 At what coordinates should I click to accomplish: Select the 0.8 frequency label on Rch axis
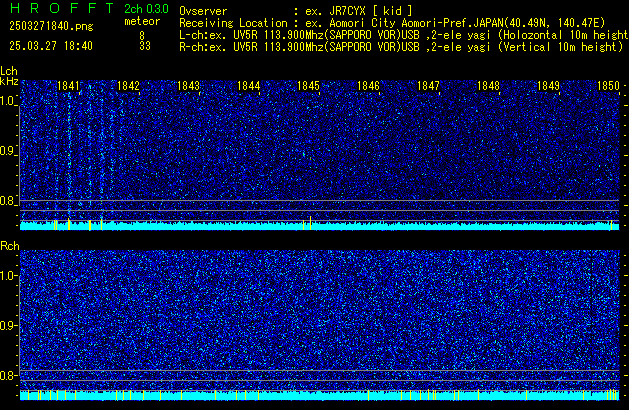8,376
